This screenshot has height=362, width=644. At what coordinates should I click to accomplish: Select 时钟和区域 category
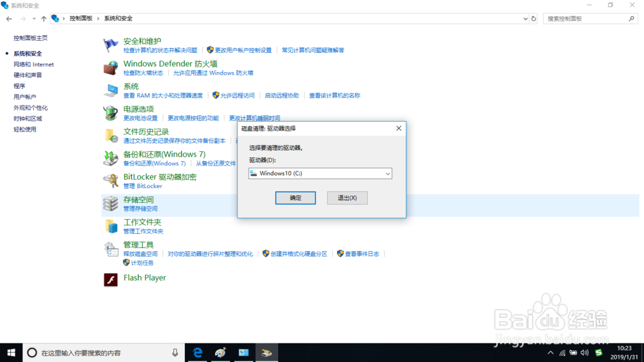(28, 119)
